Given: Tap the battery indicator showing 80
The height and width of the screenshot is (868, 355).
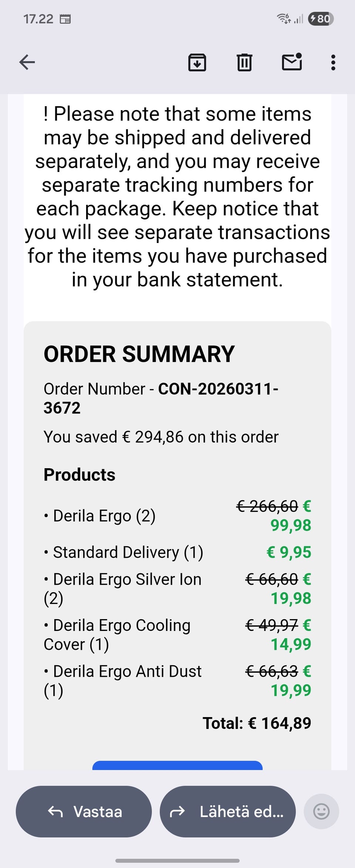Looking at the screenshot, I should coord(321,18).
